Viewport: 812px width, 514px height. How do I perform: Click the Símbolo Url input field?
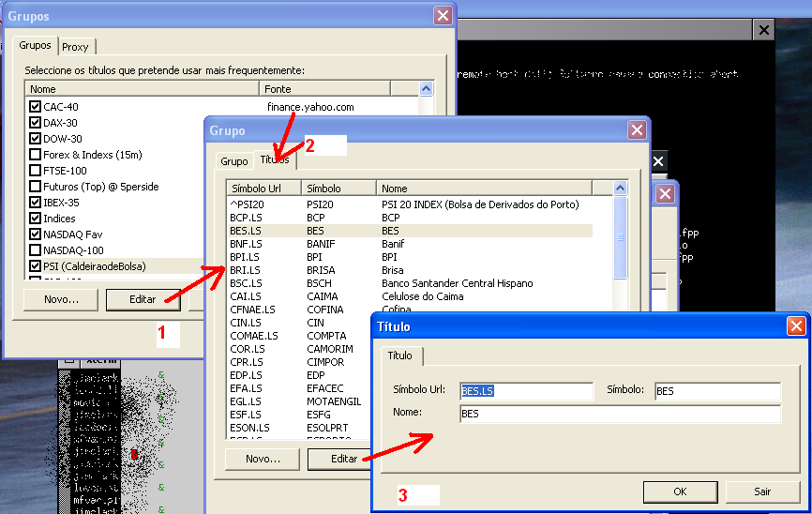526,391
